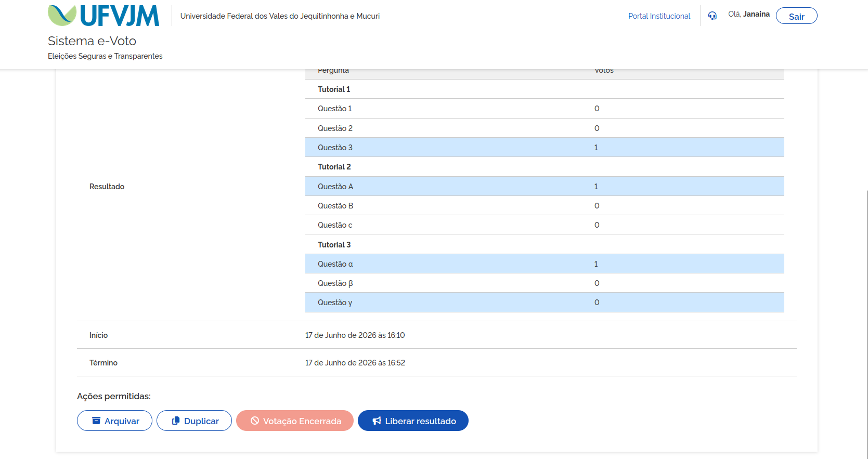The image size is (868, 459).
Task: Select the highlighted Questão 3 row
Action: (x=545, y=148)
